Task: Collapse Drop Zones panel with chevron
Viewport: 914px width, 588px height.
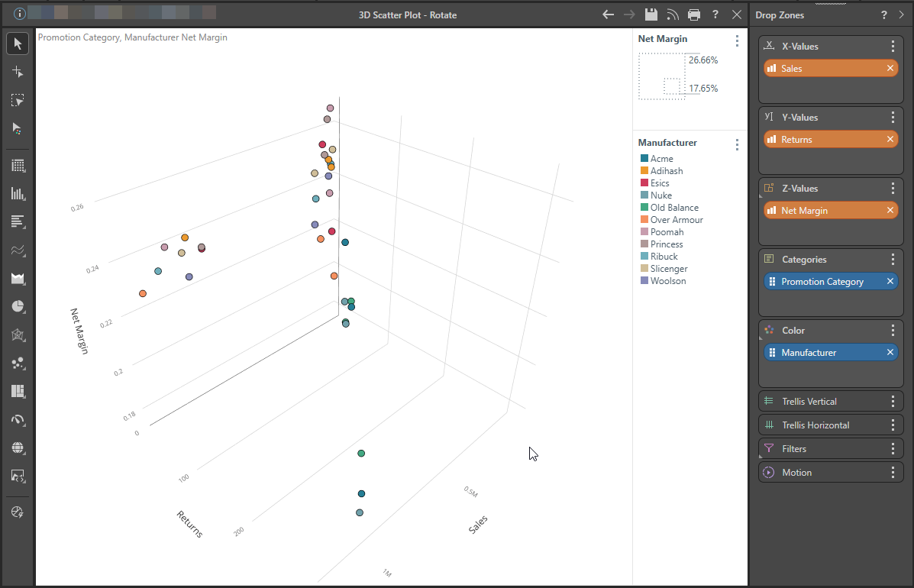Action: tap(901, 15)
